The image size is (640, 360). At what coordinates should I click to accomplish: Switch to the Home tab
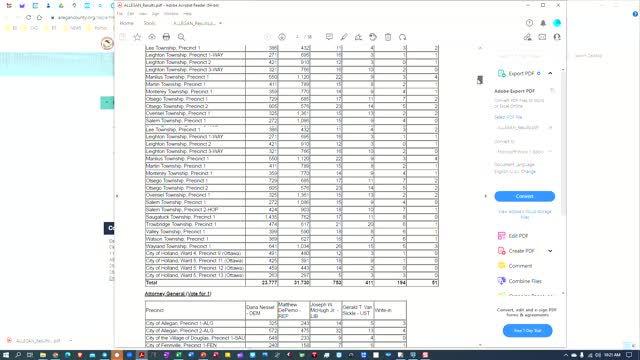(127, 23)
